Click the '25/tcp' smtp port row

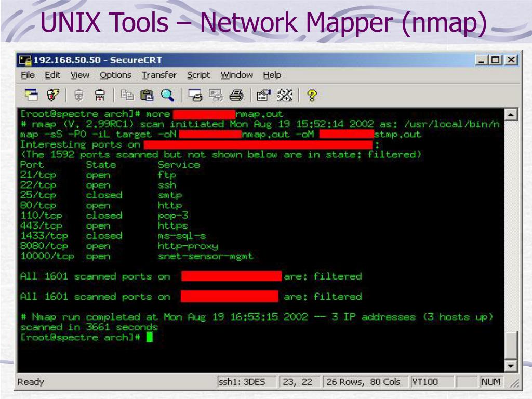[101, 195]
